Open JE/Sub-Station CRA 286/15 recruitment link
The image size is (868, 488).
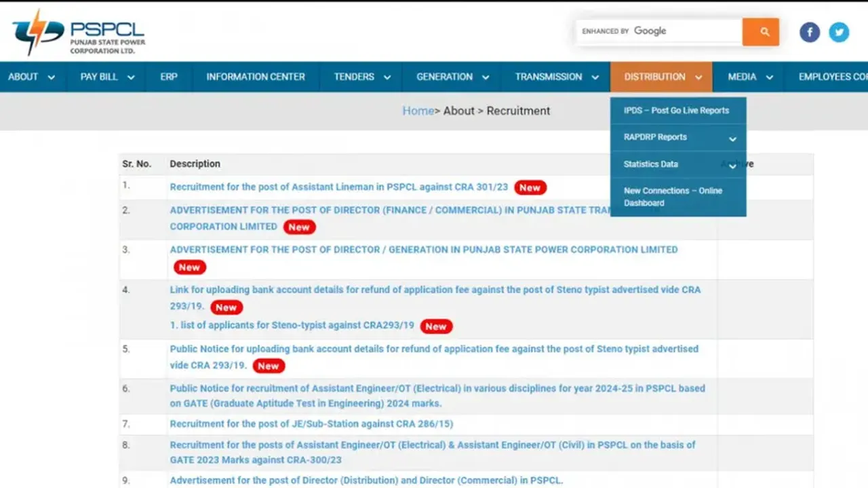click(311, 424)
